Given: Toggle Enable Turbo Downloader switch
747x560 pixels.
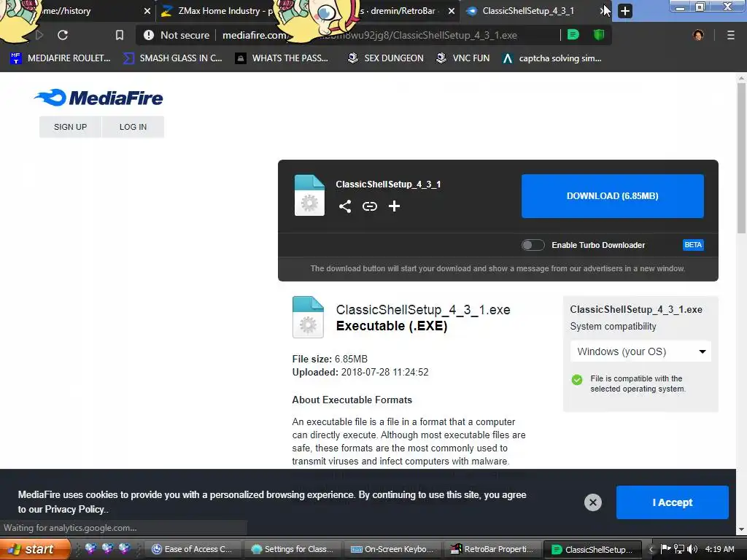Looking at the screenshot, I should (533, 245).
